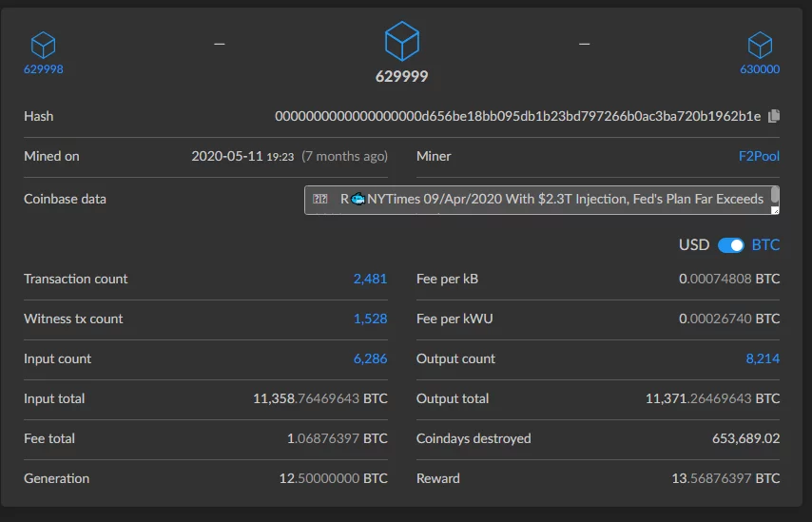The image size is (812, 522).
Task: Click the 'Output total' label
Action: [452, 398]
